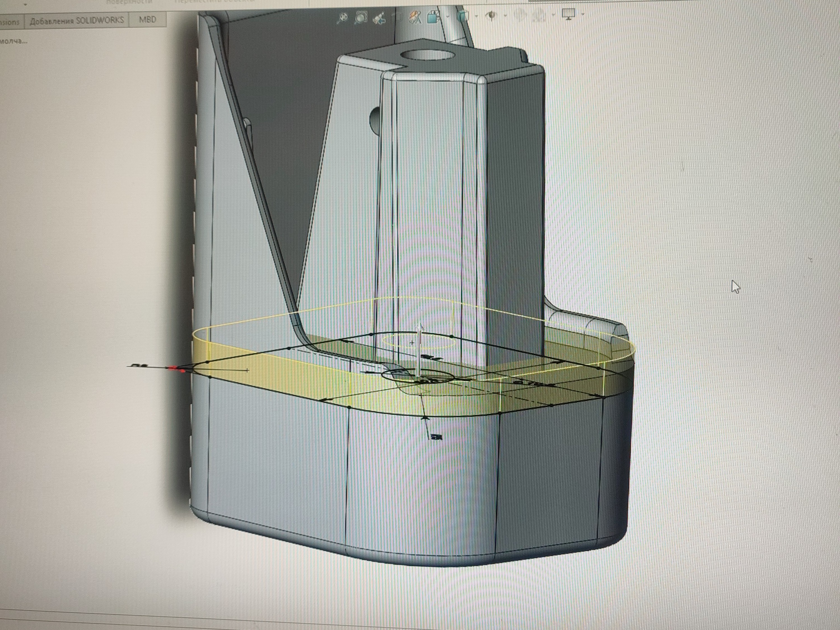Select the circular hole on top face
Image resolution: width=840 pixels, height=630 pixels.
(x=428, y=56)
